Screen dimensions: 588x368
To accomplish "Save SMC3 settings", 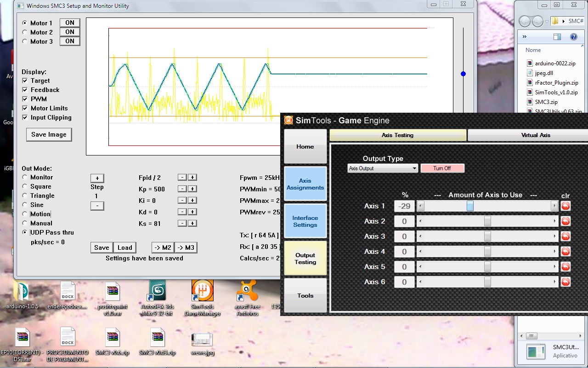I will 102,247.
